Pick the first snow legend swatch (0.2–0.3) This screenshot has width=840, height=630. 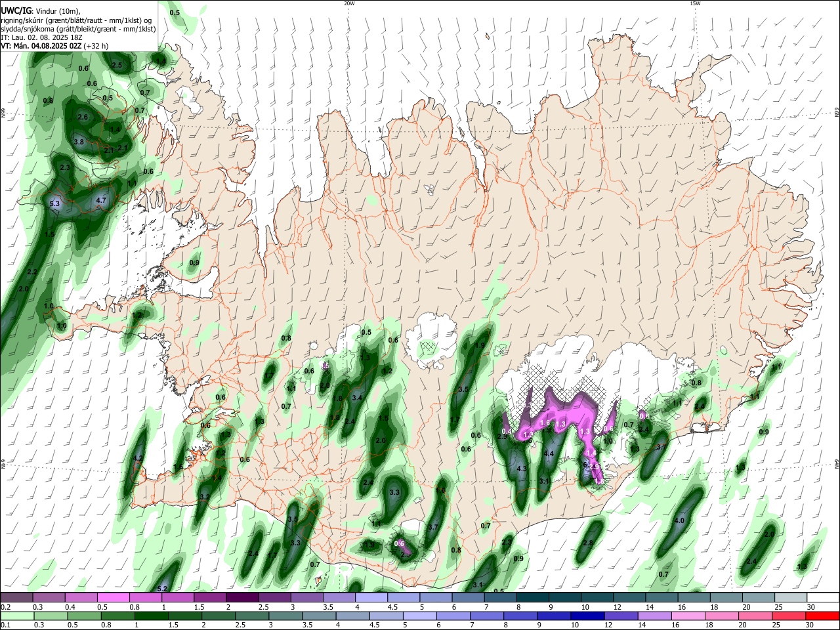pyautogui.click(x=16, y=598)
